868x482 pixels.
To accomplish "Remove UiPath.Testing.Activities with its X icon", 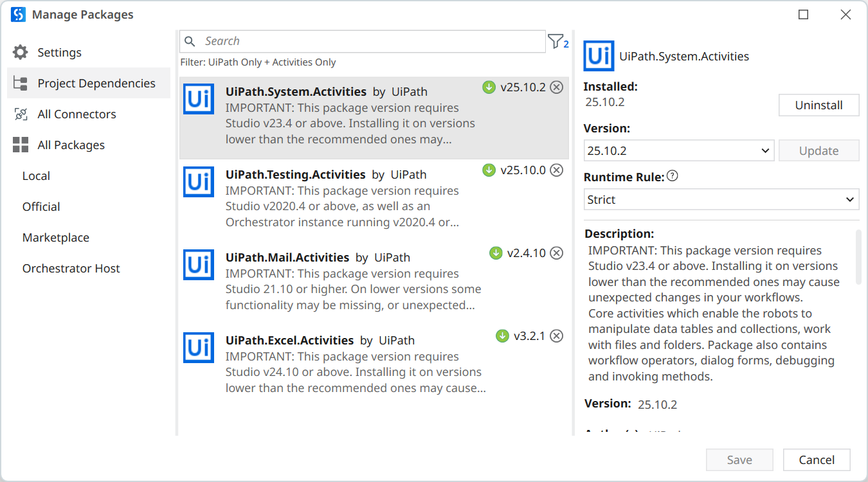I will 557,170.
